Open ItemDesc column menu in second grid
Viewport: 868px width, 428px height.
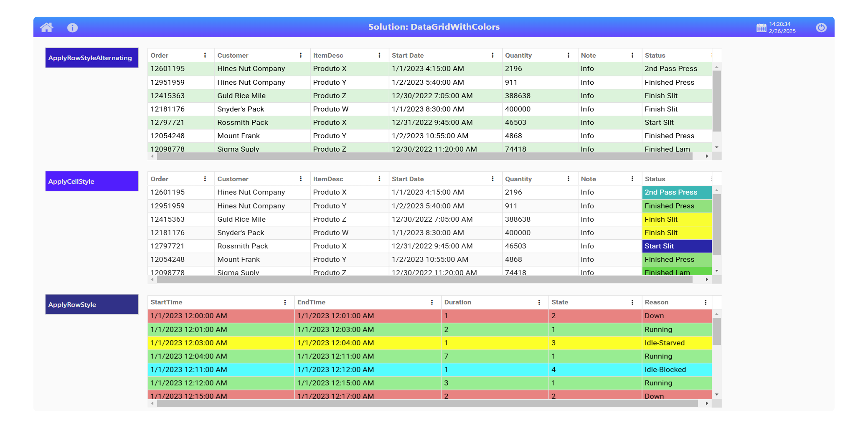pyautogui.click(x=379, y=179)
